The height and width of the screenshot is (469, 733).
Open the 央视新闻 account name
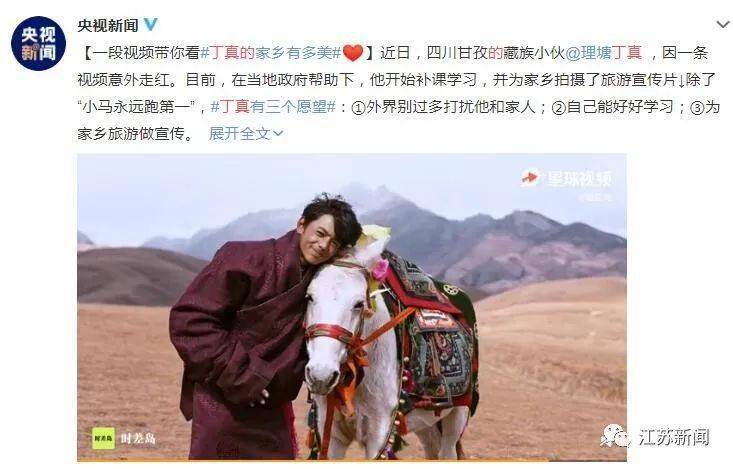pyautogui.click(x=108, y=25)
